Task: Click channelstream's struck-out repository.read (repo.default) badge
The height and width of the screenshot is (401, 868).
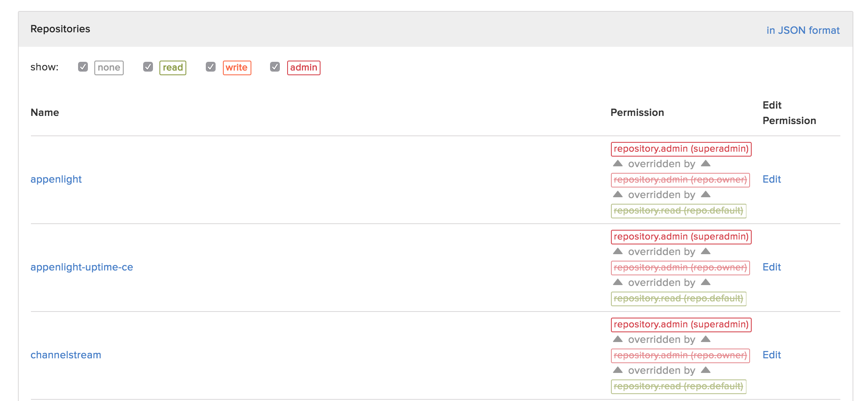Action: point(678,386)
